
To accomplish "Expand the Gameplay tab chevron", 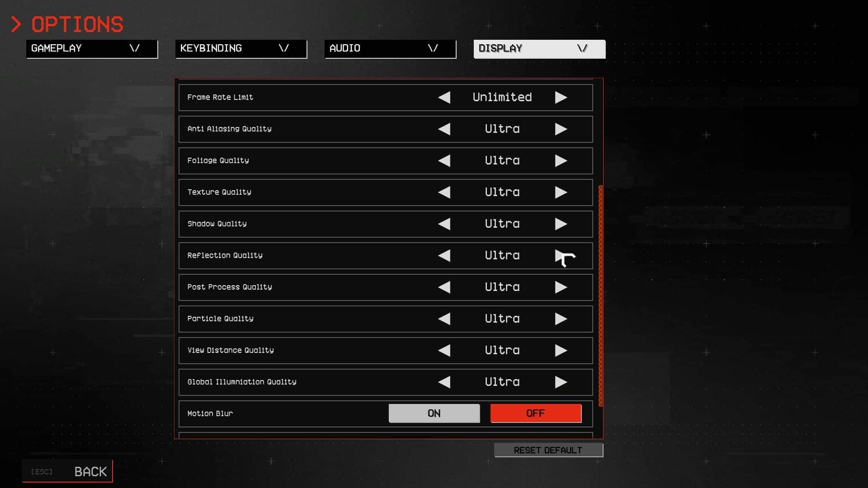I will [134, 48].
